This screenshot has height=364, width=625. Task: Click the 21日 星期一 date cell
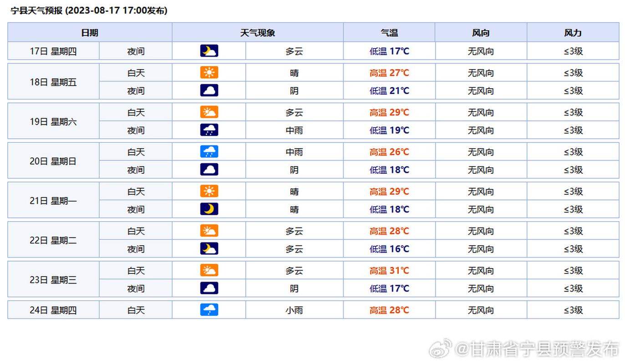[x=53, y=200]
